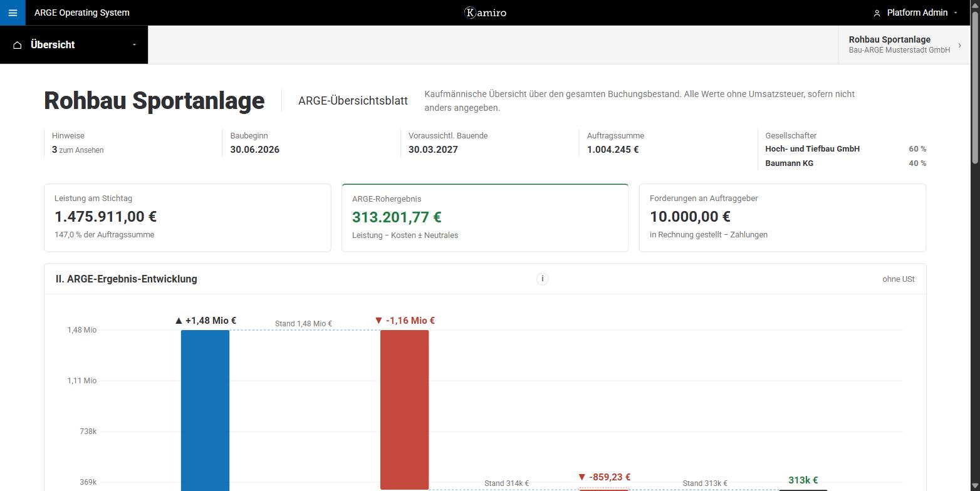This screenshot has width=980, height=491.
Task: Click the Auftragssumme value 1.004.245 €
Action: (613, 150)
